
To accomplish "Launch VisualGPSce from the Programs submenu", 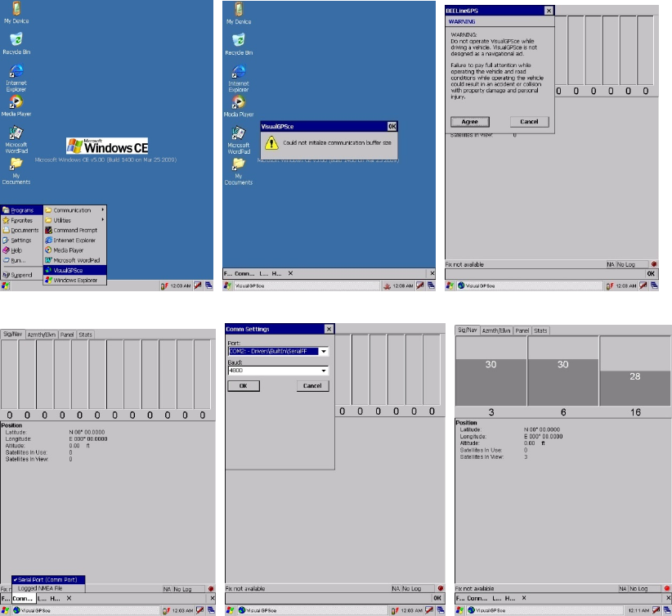I will pyautogui.click(x=75, y=270).
